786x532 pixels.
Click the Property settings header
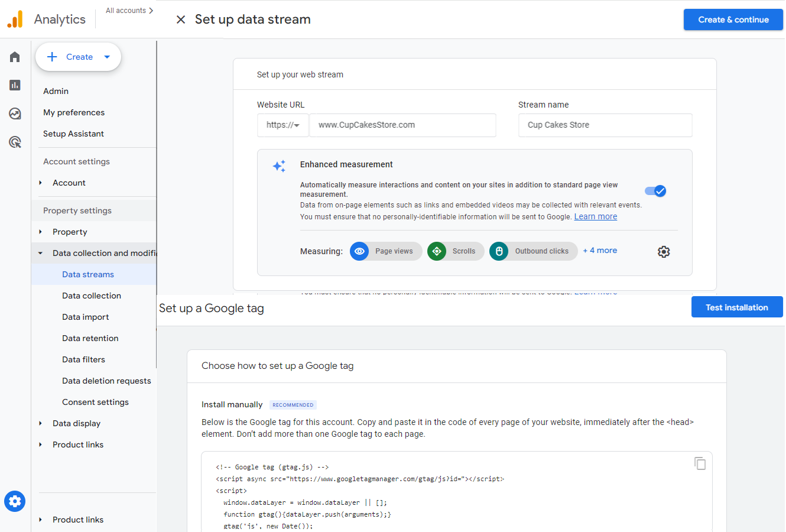(77, 210)
